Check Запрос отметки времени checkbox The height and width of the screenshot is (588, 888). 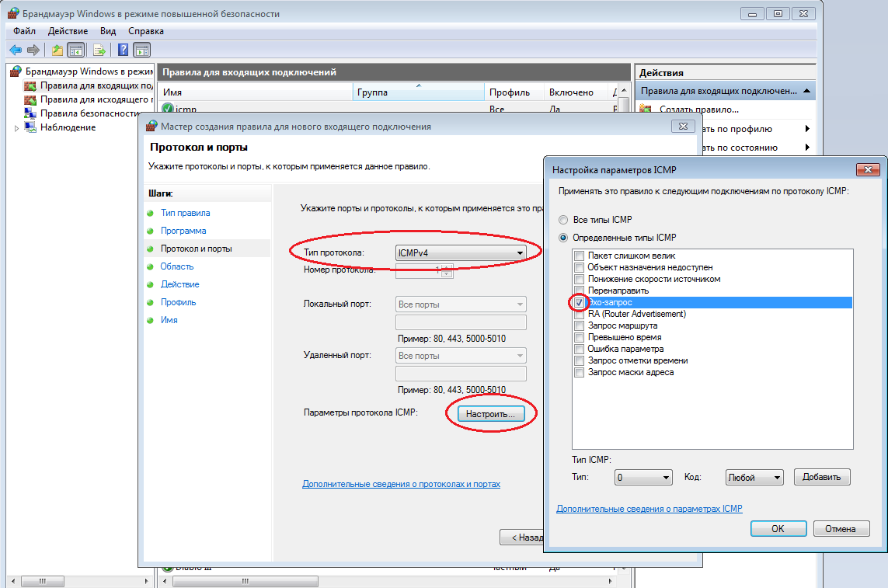[579, 361]
